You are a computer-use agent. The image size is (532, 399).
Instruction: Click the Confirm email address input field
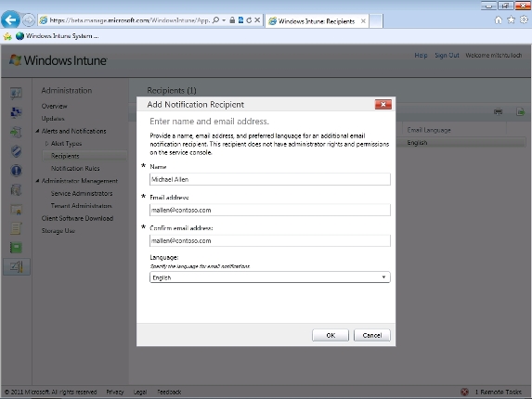(x=270, y=240)
